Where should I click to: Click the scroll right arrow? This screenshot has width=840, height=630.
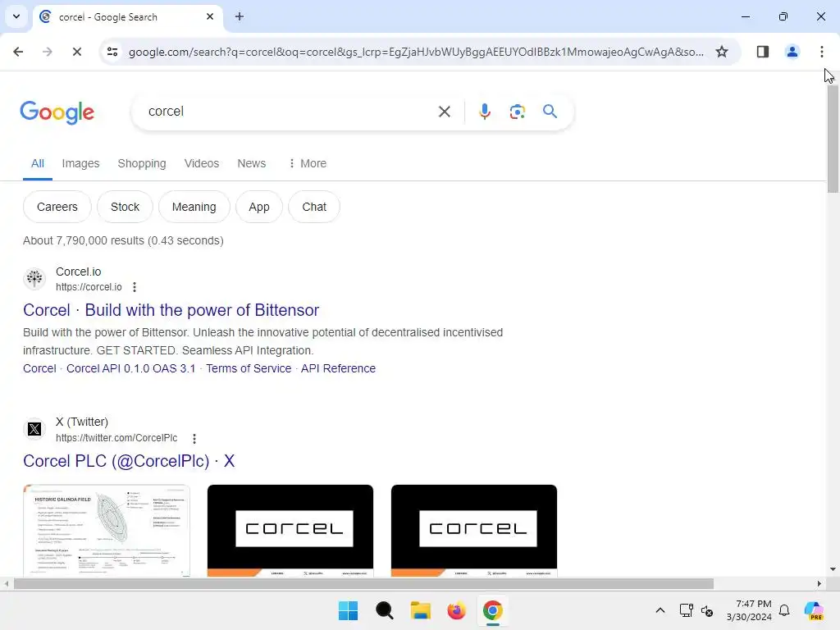[819, 583]
